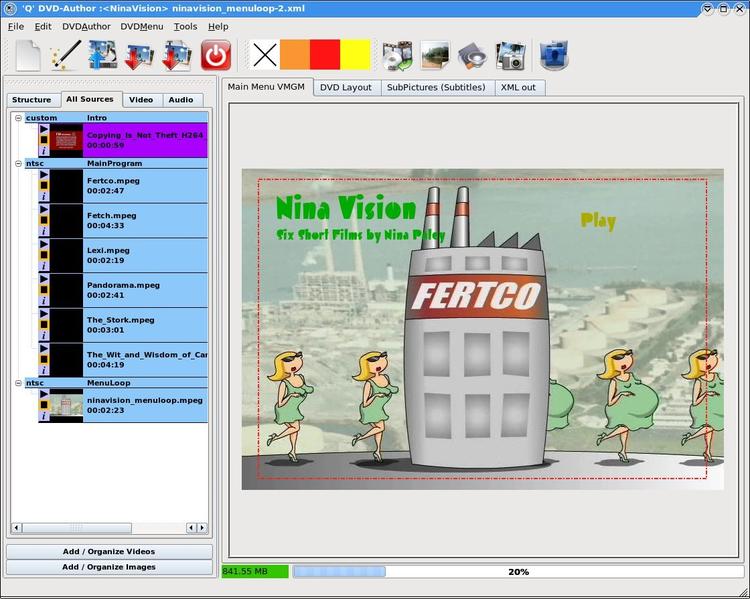Open the Help menu

coord(218,27)
